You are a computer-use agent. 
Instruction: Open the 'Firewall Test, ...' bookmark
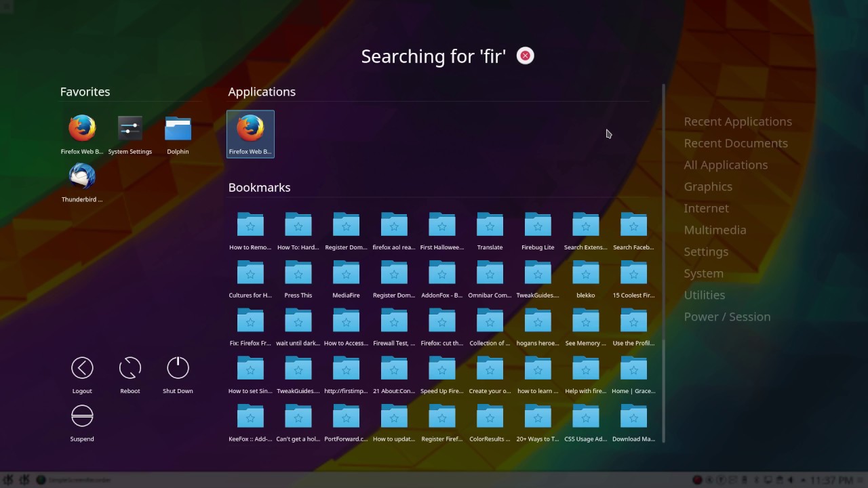tap(394, 327)
